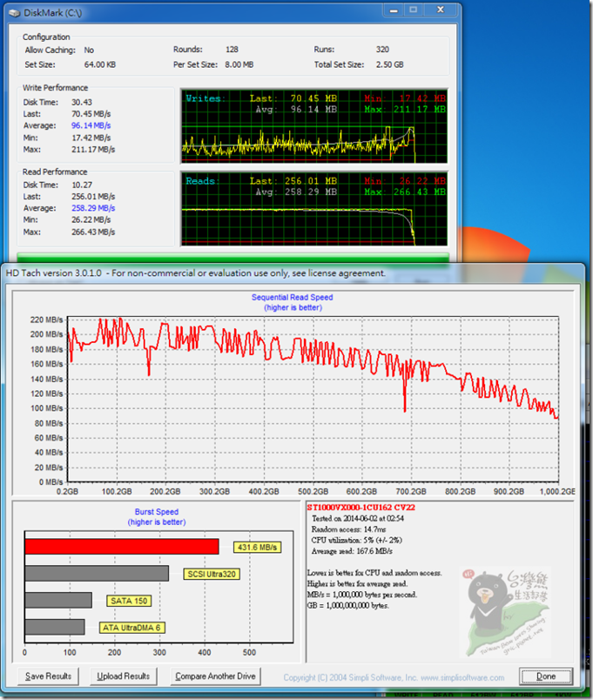This screenshot has width=593, height=700.
Task: Click Done to close HD Tach
Action: (545, 676)
